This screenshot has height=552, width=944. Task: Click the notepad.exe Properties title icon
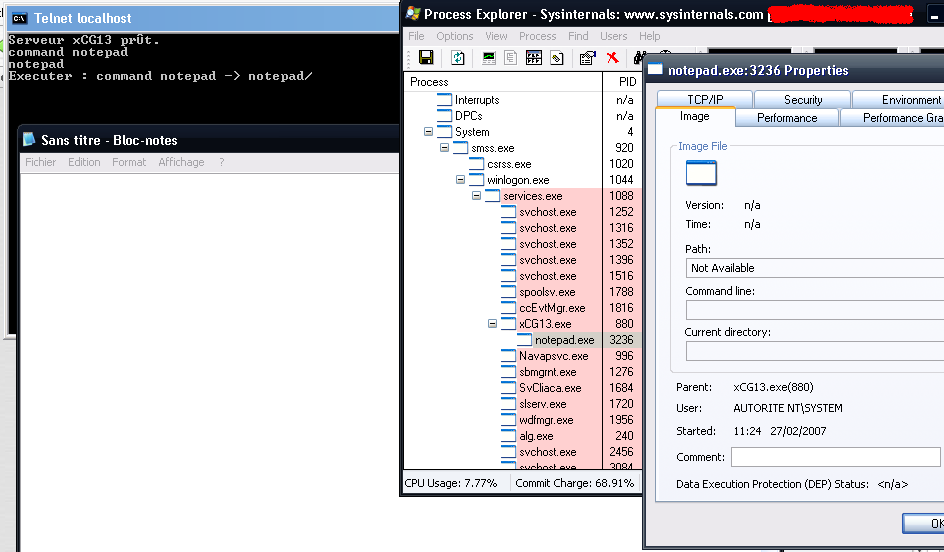[x=655, y=70]
